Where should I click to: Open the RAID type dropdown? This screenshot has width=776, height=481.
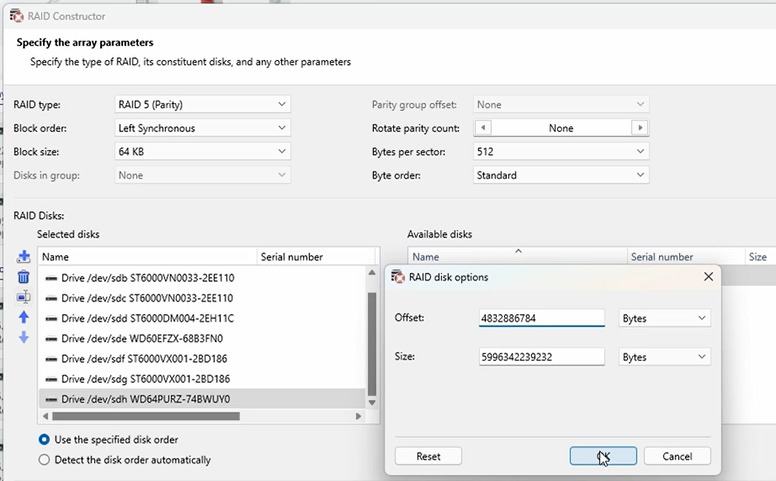(x=202, y=104)
